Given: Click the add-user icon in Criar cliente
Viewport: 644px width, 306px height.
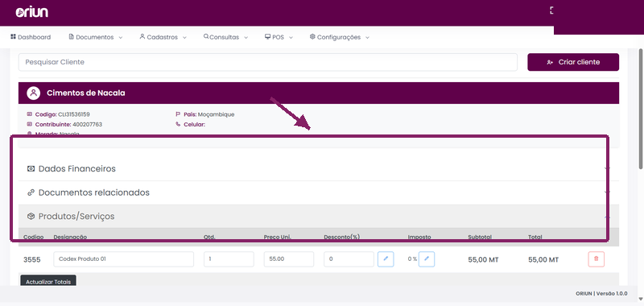Looking at the screenshot, I should pos(550,63).
